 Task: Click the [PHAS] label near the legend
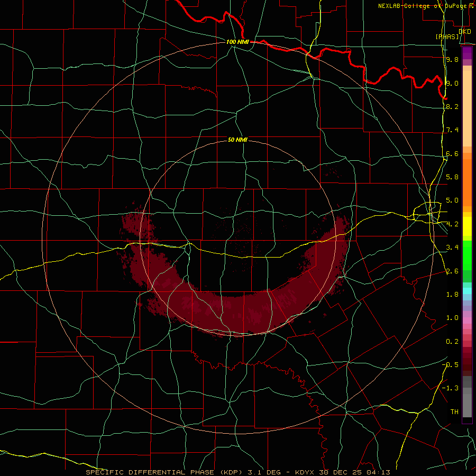[x=447, y=36]
